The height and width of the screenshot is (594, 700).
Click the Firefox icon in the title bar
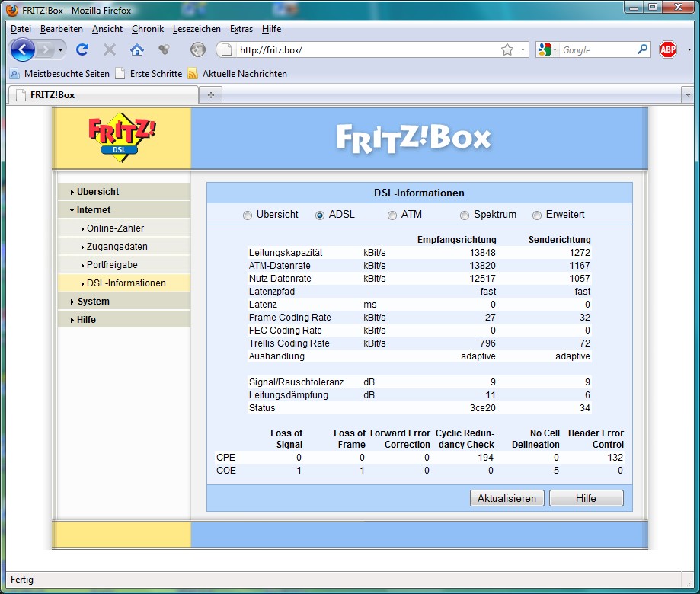[x=12, y=10]
